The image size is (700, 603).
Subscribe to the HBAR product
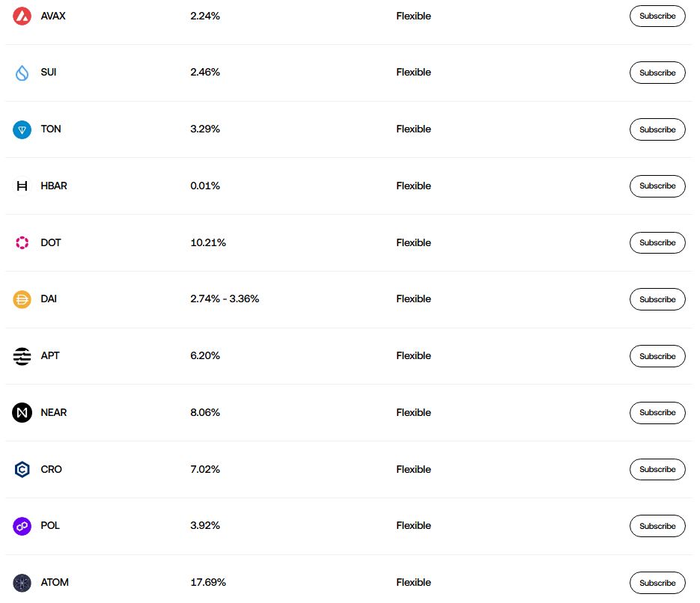point(657,186)
